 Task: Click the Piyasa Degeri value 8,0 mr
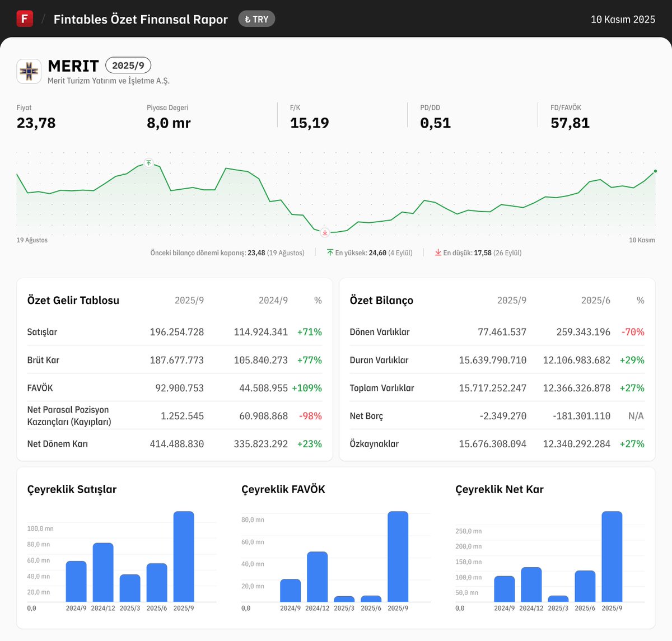tap(169, 123)
